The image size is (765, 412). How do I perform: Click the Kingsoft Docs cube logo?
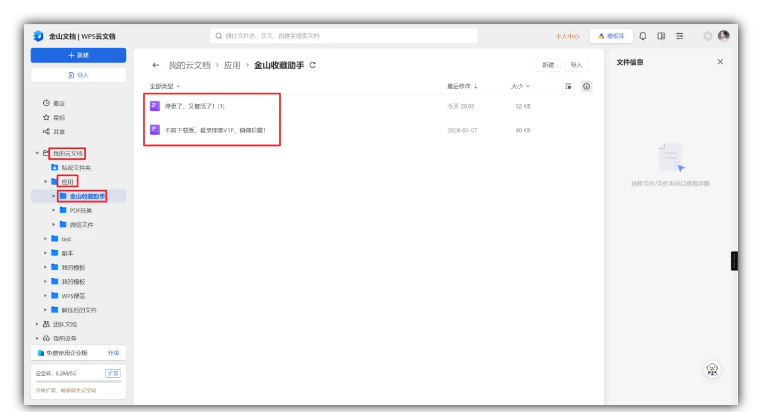pyautogui.click(x=38, y=36)
